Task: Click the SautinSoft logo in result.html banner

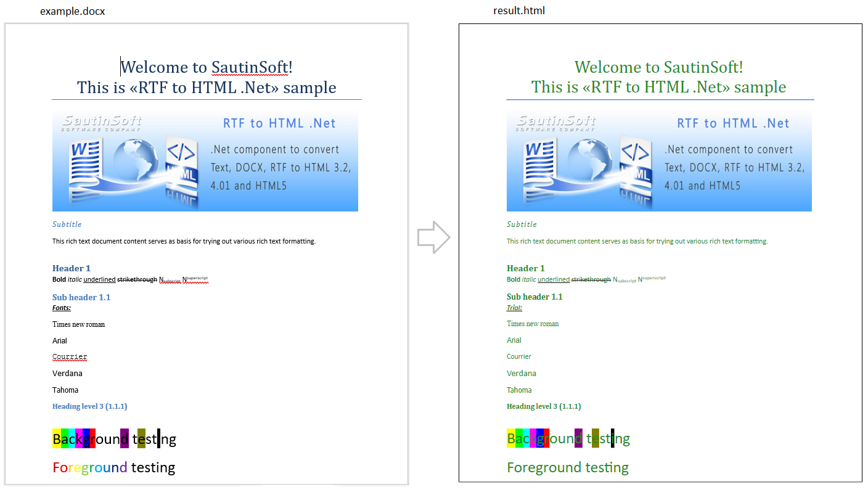Action: tap(556, 123)
